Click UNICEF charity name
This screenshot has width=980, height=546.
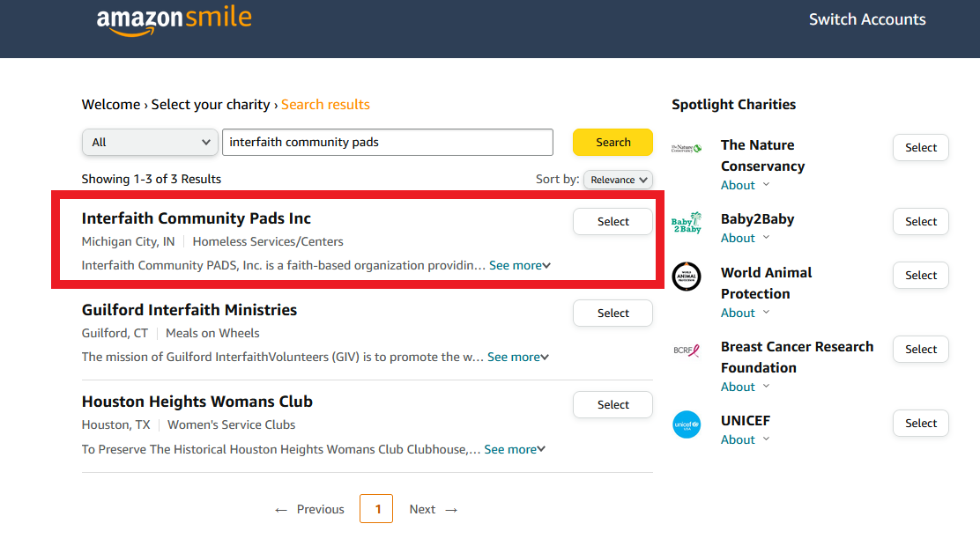point(746,421)
